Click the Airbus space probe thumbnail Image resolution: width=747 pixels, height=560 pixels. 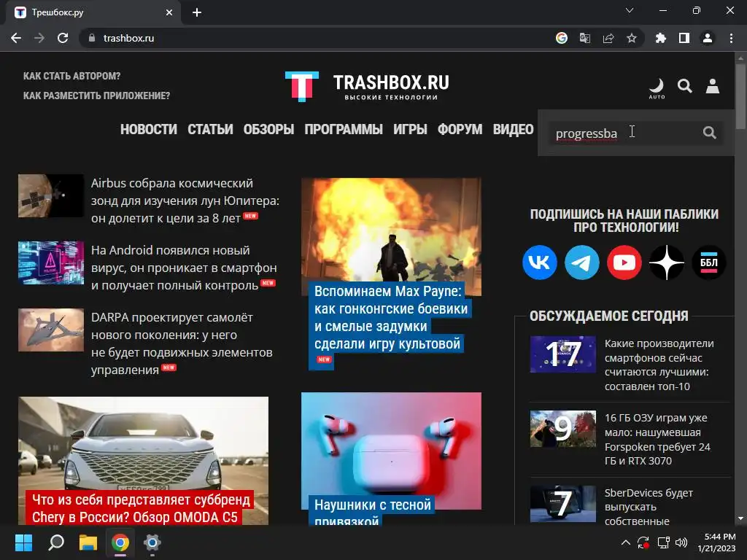tap(51, 195)
